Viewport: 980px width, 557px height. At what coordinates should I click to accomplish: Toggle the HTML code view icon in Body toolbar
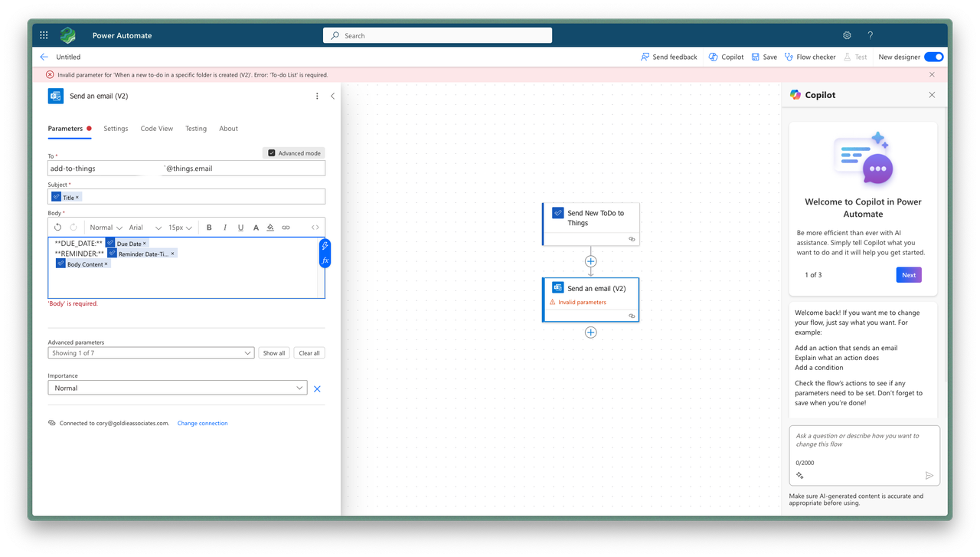(x=315, y=228)
